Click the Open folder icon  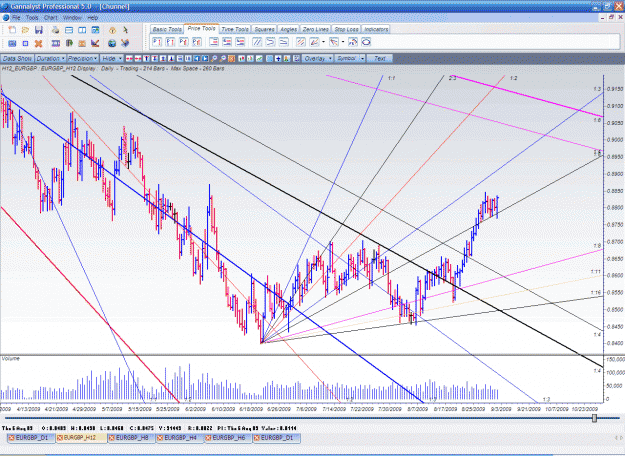point(25,30)
